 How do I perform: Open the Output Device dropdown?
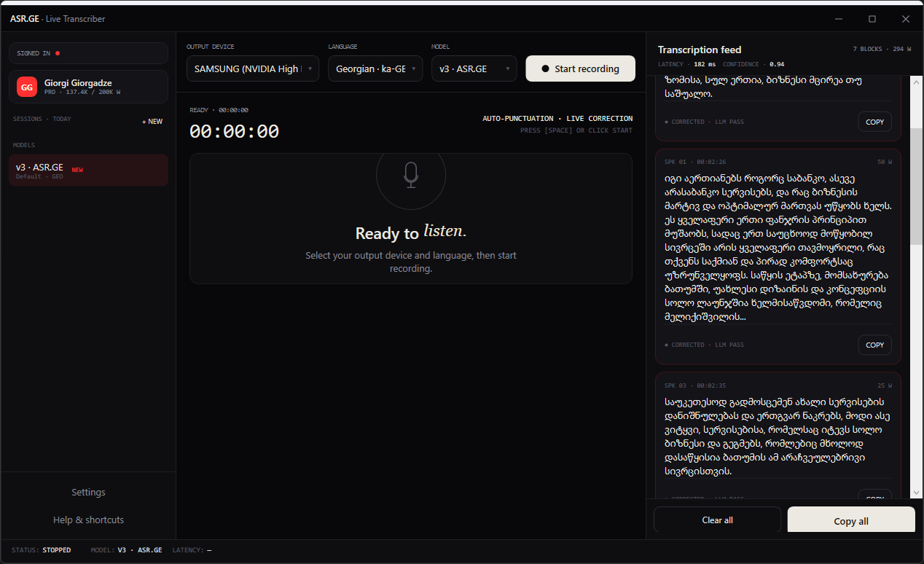coord(253,68)
